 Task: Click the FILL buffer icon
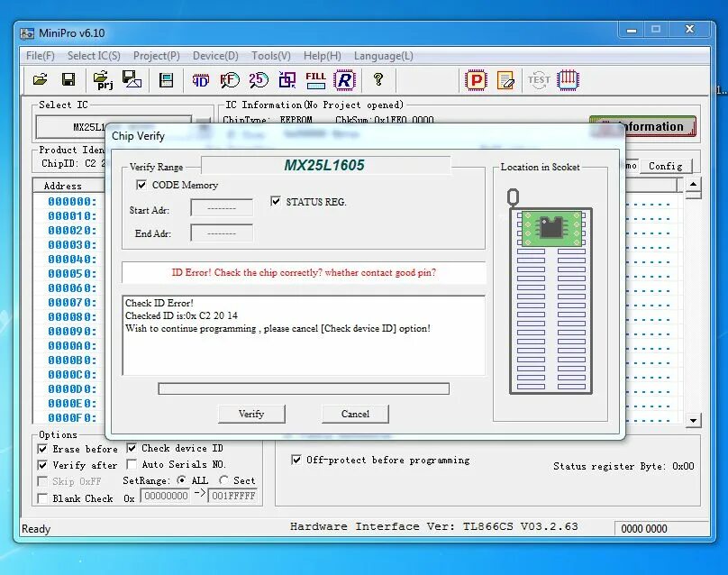[315, 80]
